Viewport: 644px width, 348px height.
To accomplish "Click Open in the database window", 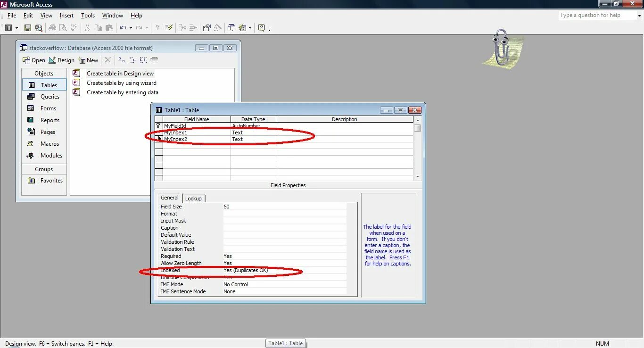I will coord(34,60).
